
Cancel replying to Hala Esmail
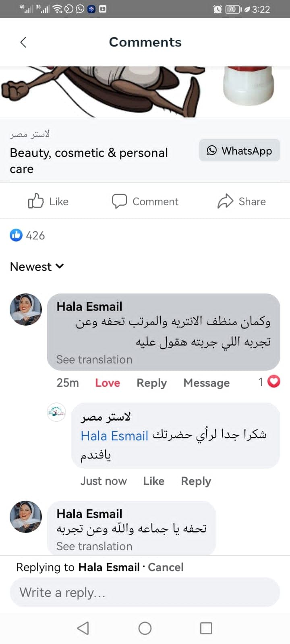(166, 567)
